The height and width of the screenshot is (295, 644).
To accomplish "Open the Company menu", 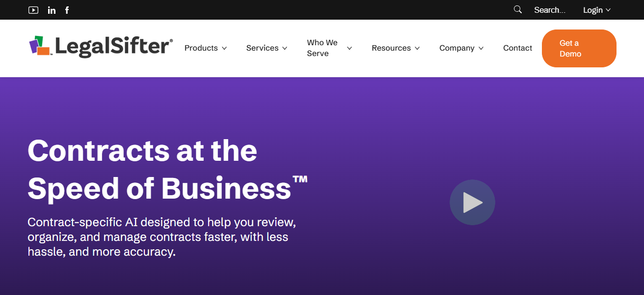I will pyautogui.click(x=456, y=48).
